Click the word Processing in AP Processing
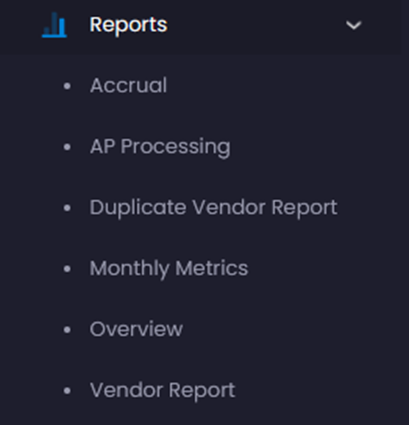Image resolution: width=409 pixels, height=425 pixels. tap(175, 147)
